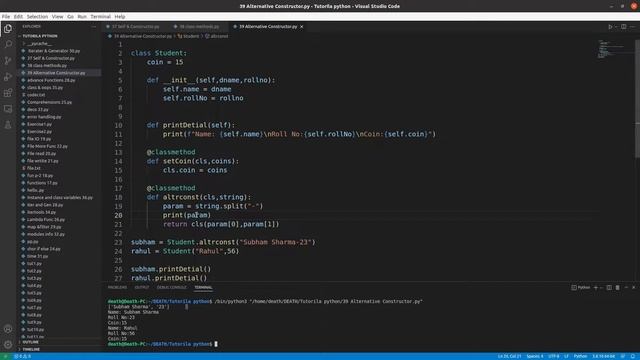Open the Explorer view in activity bar
This screenshot has width=640, height=360.
coord(8,29)
